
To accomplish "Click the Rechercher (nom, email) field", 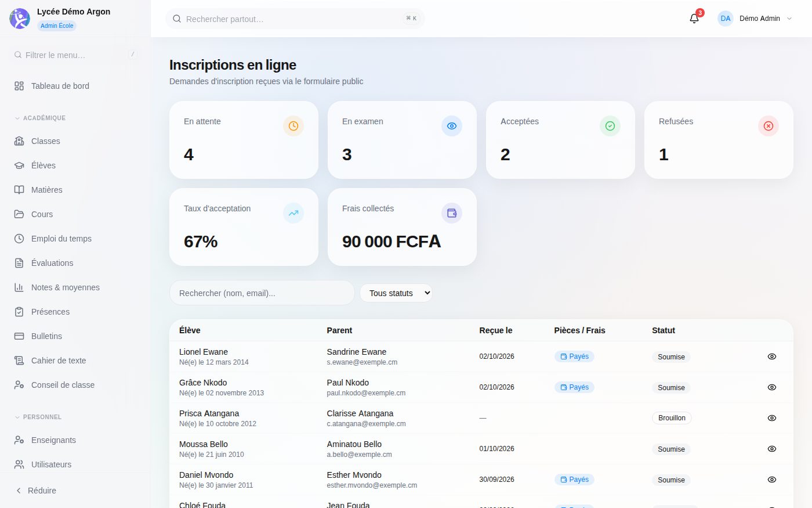I will pos(262,293).
